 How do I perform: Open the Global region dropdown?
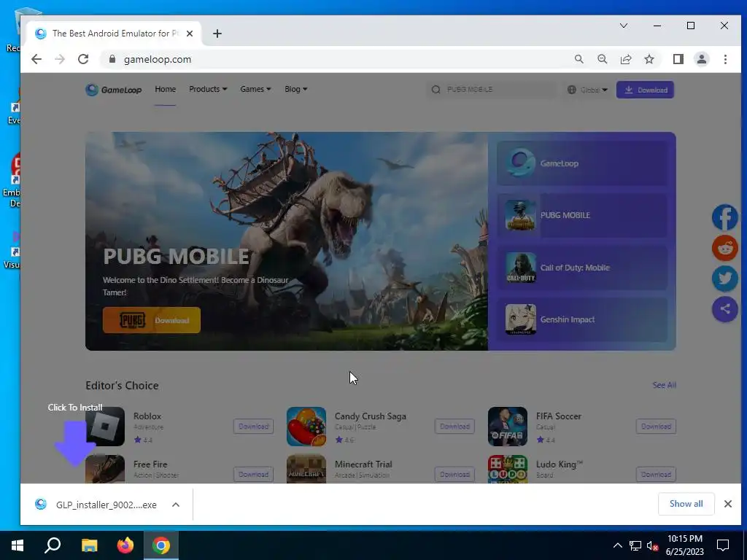[587, 90]
